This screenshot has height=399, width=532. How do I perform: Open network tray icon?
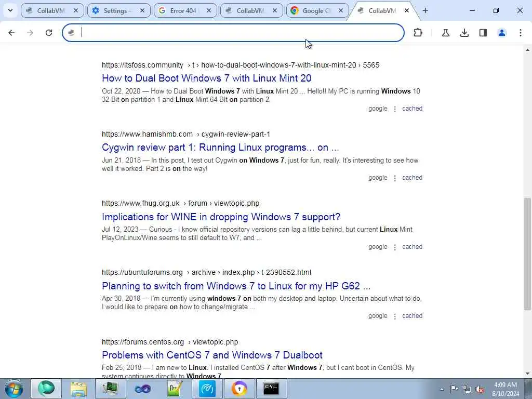pyautogui.click(x=467, y=389)
